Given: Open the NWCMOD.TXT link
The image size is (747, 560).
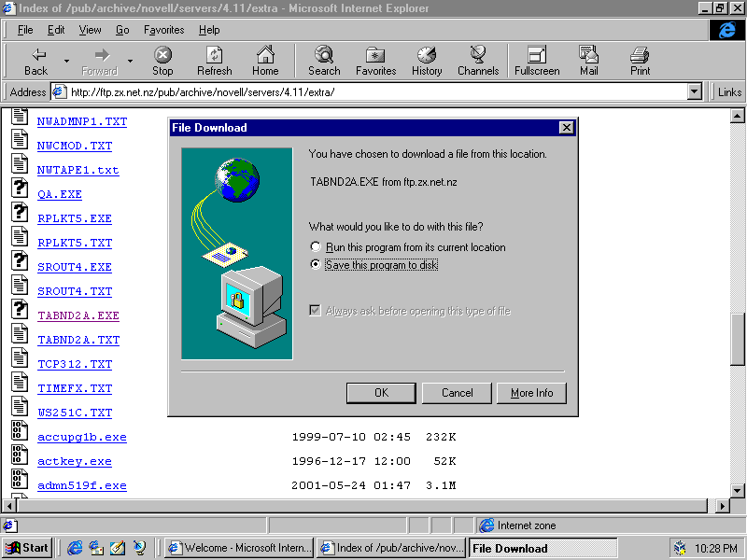Looking at the screenshot, I should tap(75, 146).
